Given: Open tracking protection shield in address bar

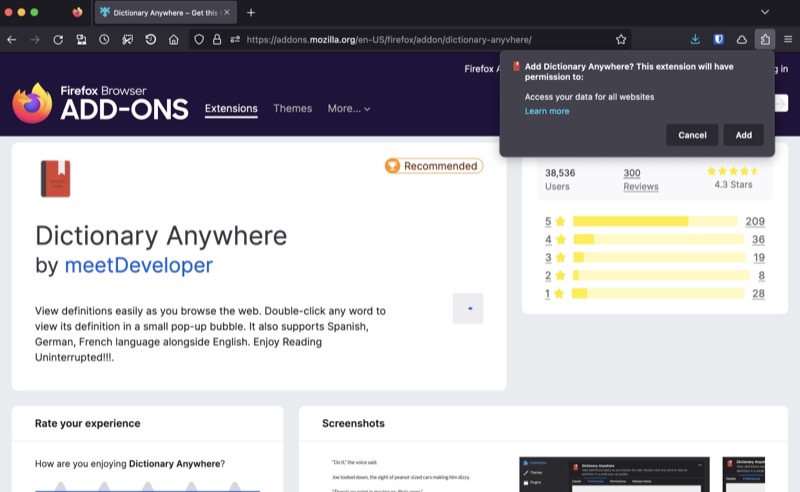Looking at the screenshot, I should 199,39.
